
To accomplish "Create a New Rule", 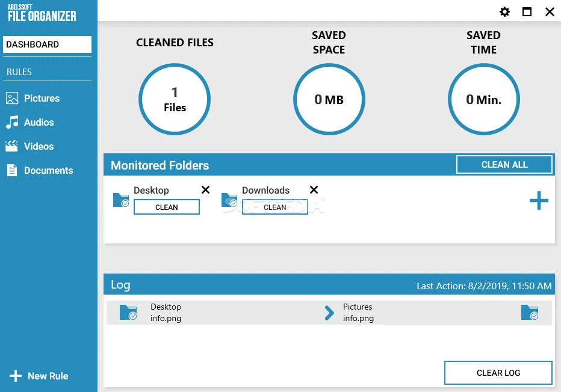I will 48,376.
